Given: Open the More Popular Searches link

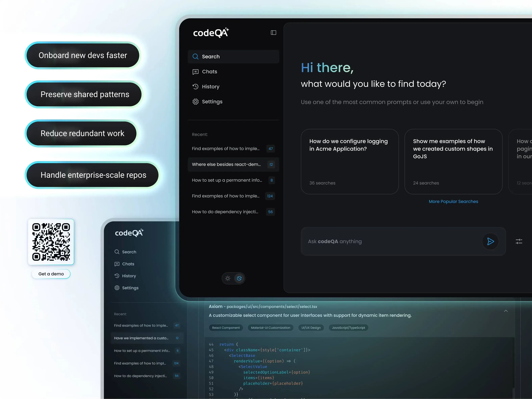Looking at the screenshot, I should click(x=453, y=202).
